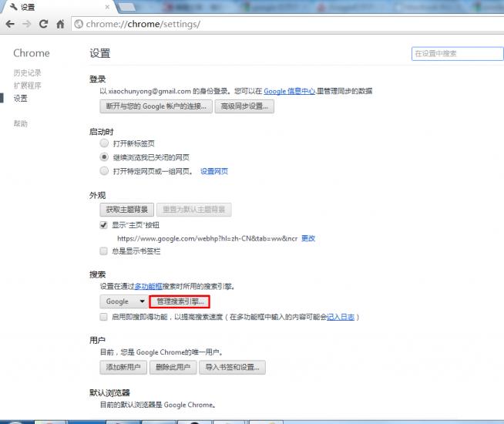This screenshot has height=424, width=504.
Task: Open the home page with the house icon
Action: coord(60,24)
